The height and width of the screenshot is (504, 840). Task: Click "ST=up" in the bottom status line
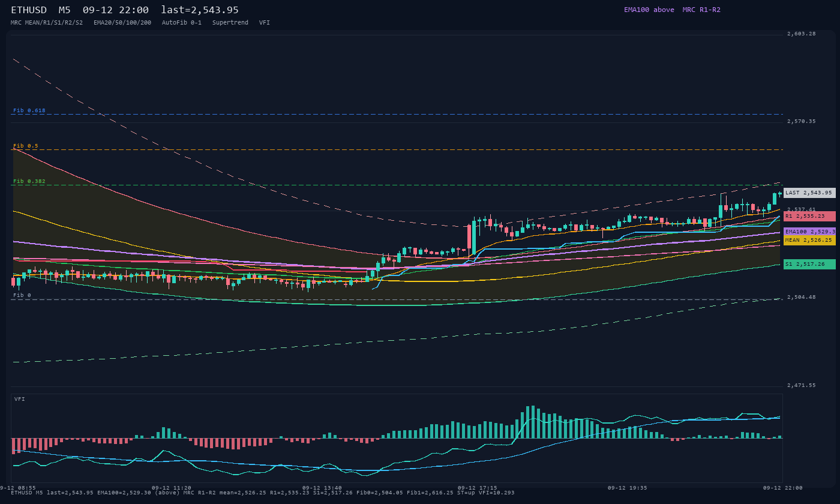pyautogui.click(x=466, y=493)
